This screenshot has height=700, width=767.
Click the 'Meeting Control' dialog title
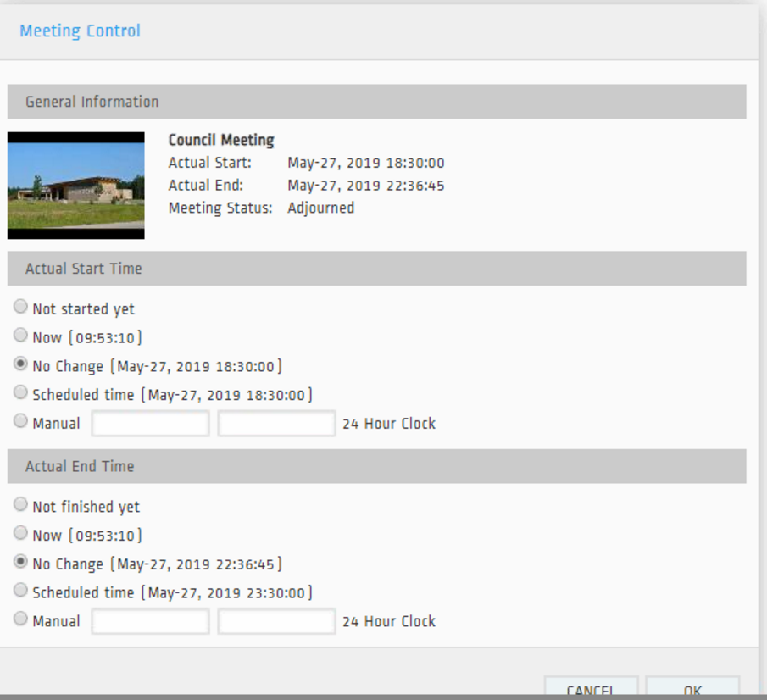tap(80, 31)
